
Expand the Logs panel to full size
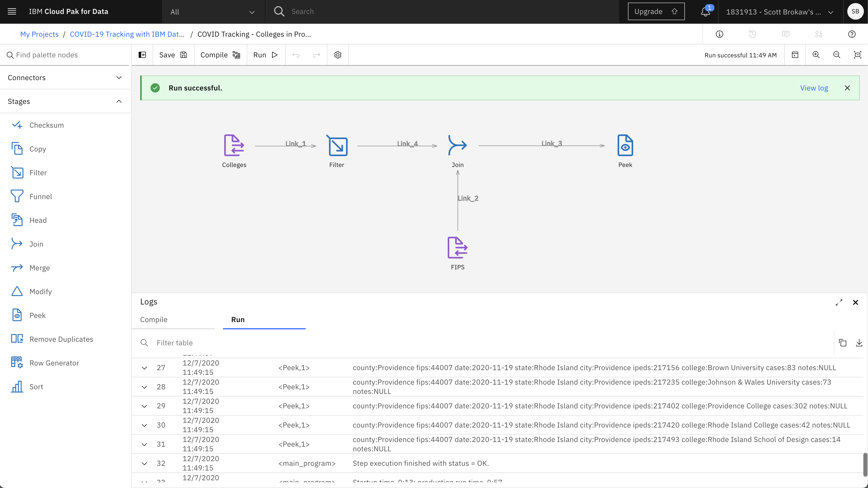tap(839, 302)
